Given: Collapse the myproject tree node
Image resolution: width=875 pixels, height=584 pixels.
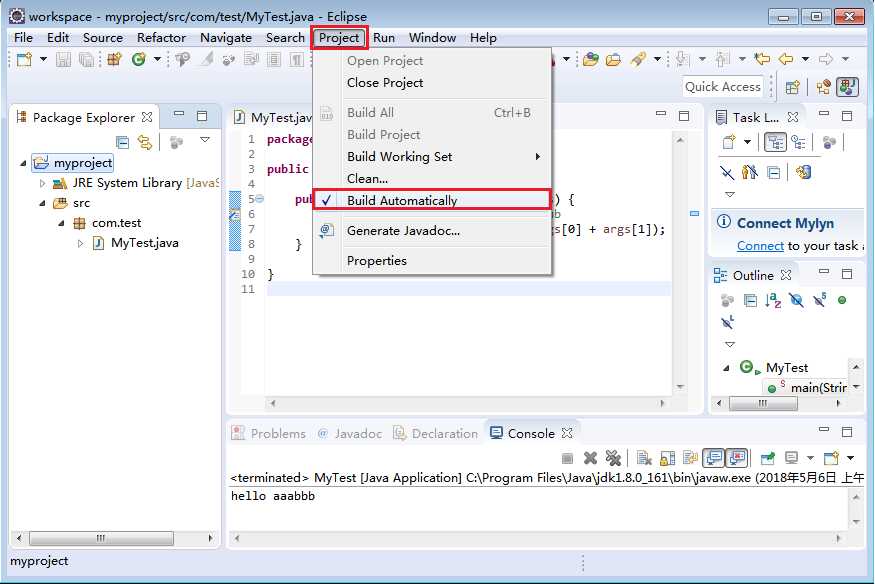Looking at the screenshot, I should pos(23,163).
